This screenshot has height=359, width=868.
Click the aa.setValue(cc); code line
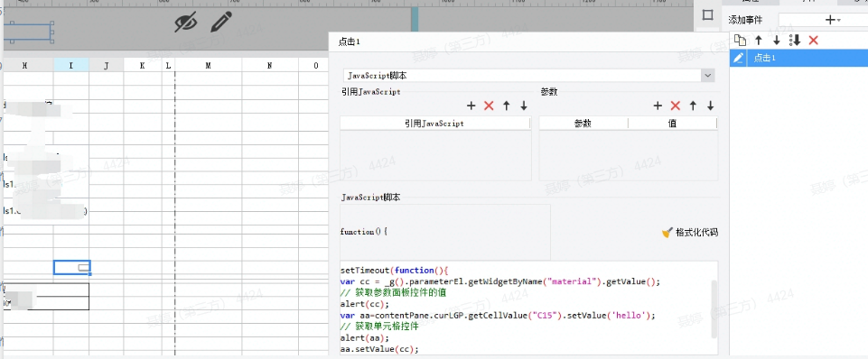(379, 349)
